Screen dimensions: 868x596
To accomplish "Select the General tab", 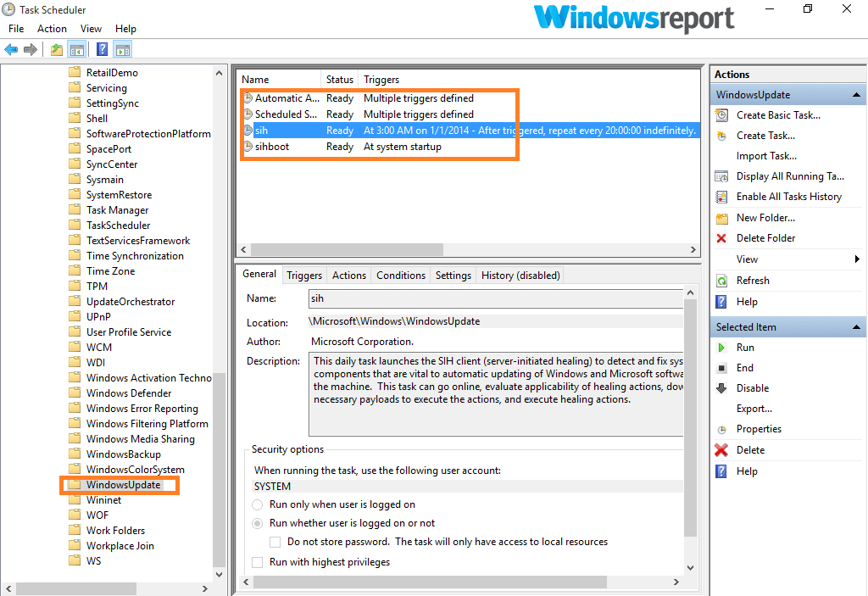I will click(x=259, y=274).
